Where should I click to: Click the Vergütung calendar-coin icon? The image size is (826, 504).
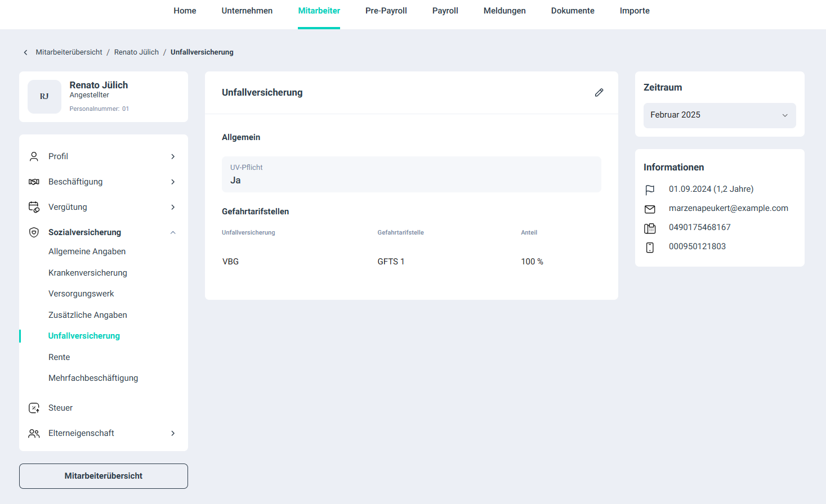34,207
